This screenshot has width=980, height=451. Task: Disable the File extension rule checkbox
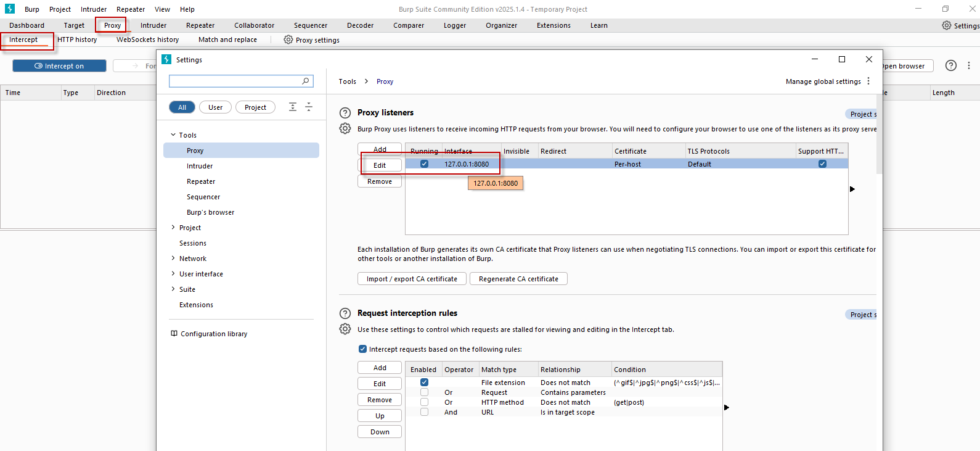tap(424, 382)
